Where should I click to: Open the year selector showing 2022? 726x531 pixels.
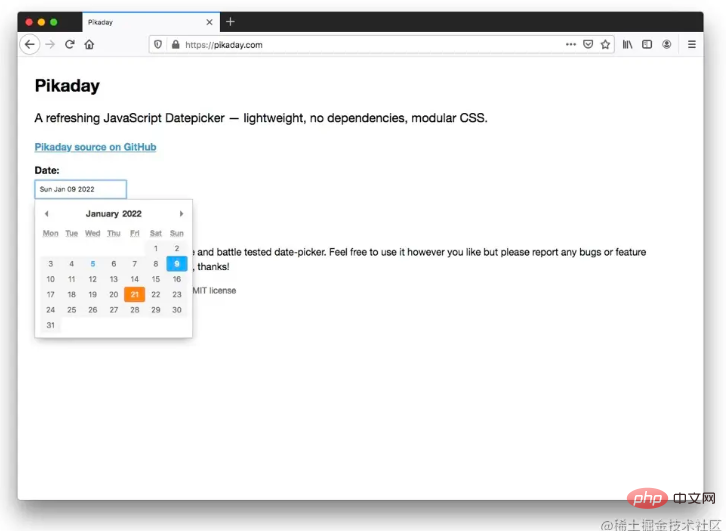[x=132, y=213]
